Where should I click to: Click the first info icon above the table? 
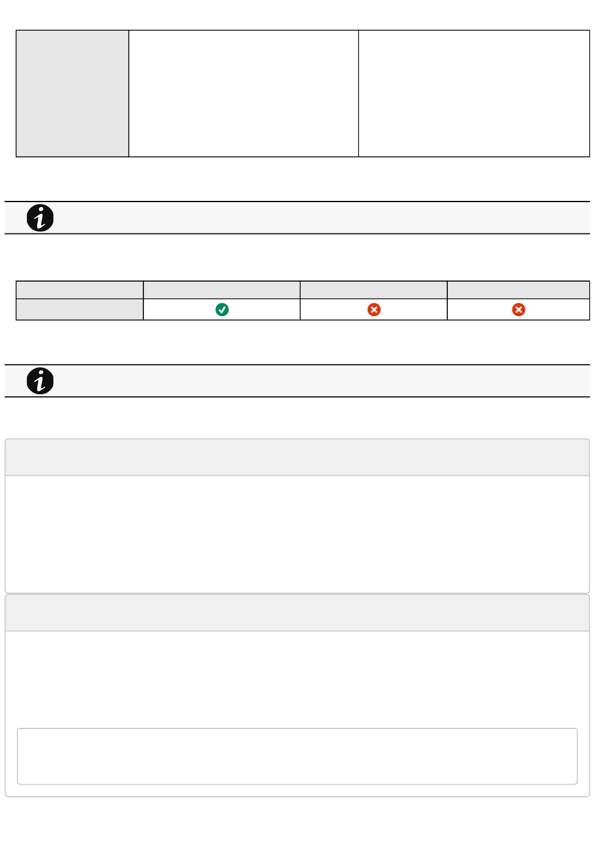click(40, 218)
